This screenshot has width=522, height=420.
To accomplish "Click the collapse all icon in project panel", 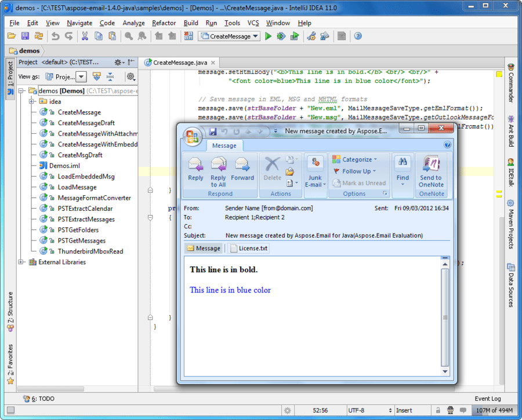I will pyautogui.click(x=110, y=77).
